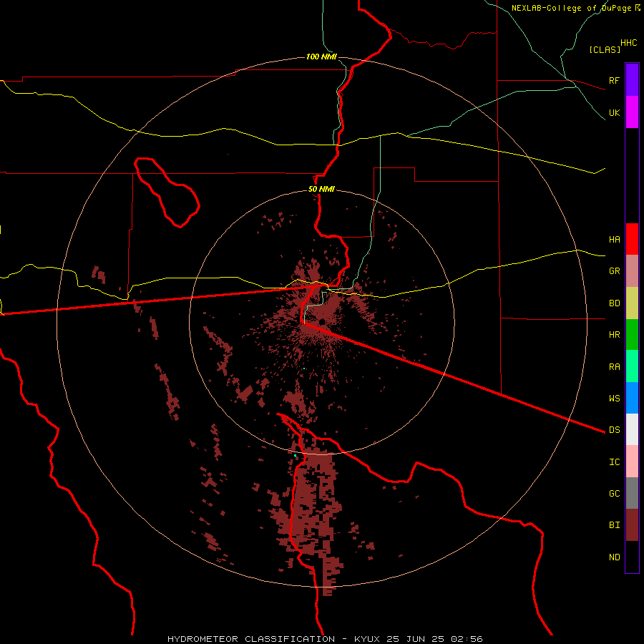Click the RA legend label
This screenshot has height=644, width=644.
[x=615, y=366]
